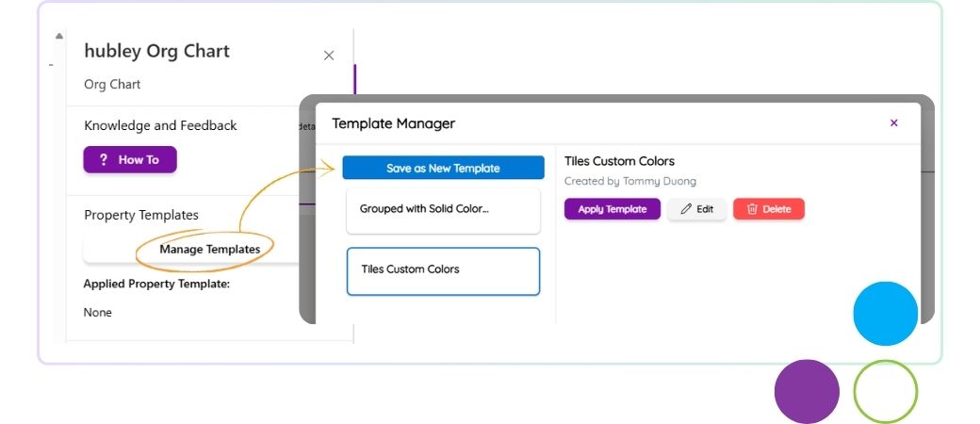This screenshot has height=424, width=980.
Task: Click the question mark icon on How To
Action: click(104, 160)
